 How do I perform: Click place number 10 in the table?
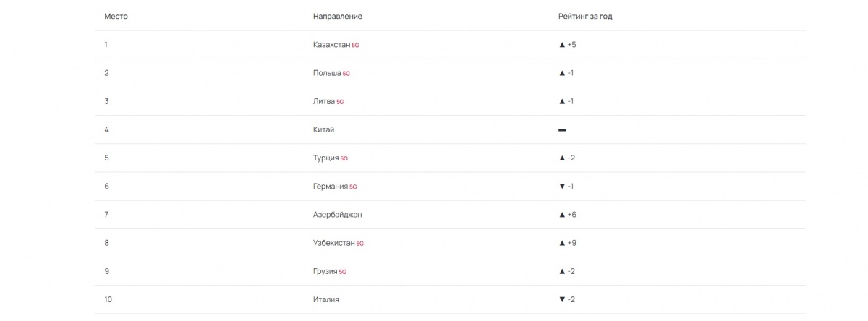click(109, 299)
